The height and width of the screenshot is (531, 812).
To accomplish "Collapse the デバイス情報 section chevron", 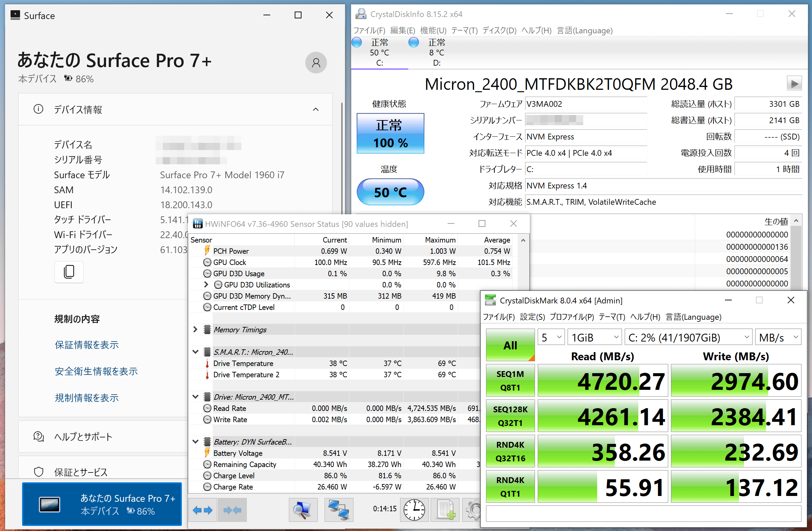I will coord(315,109).
